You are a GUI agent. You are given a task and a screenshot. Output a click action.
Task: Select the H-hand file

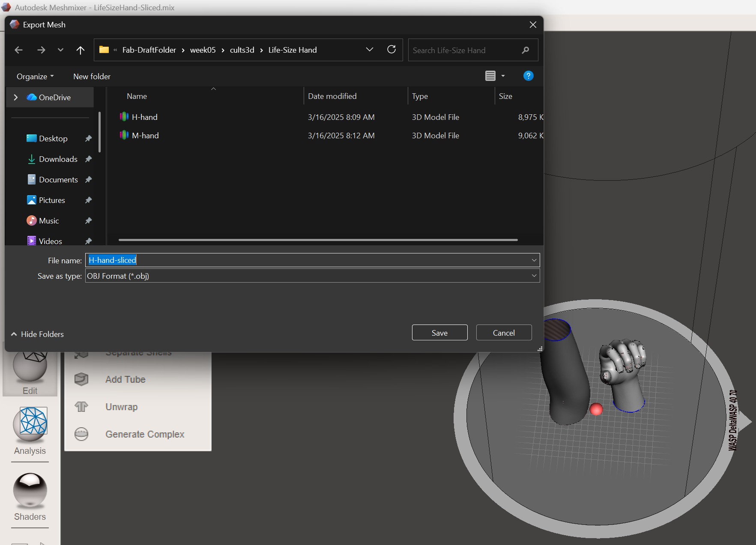click(144, 117)
